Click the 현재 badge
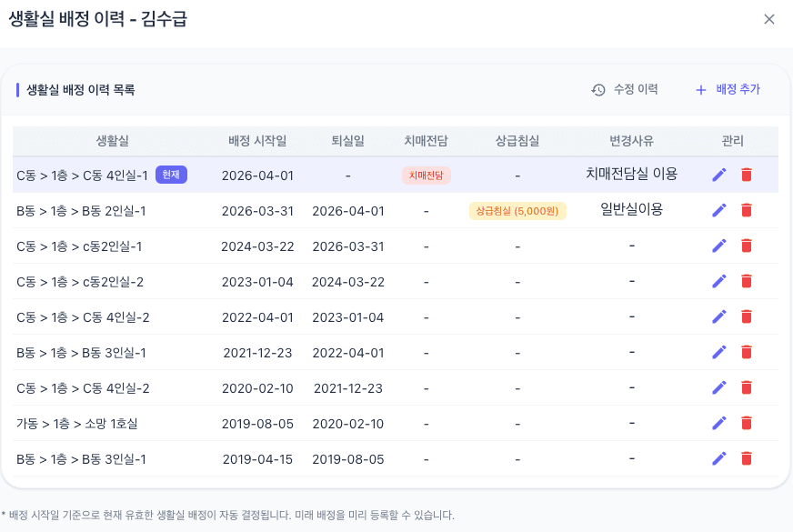This screenshot has height=532, width=793. pyautogui.click(x=171, y=175)
